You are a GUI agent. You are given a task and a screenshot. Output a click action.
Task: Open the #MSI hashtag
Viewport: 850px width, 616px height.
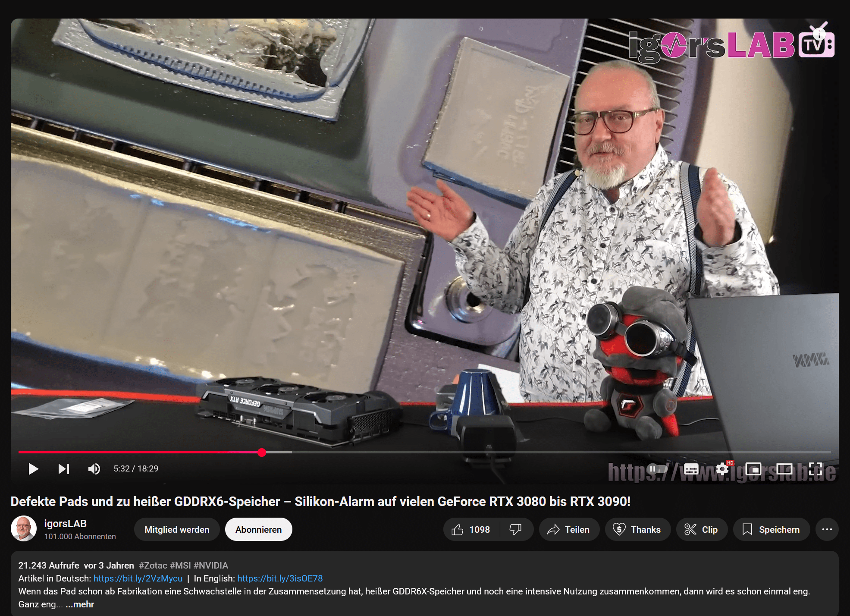tap(180, 565)
